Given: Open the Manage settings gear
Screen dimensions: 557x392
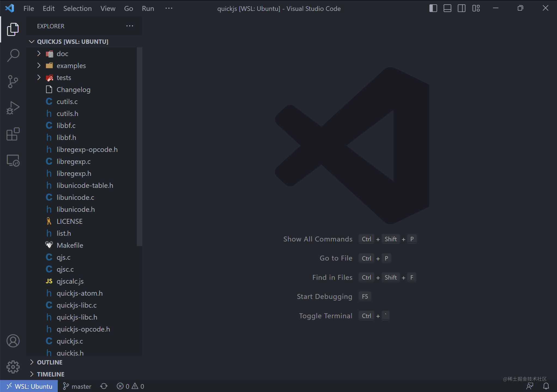Looking at the screenshot, I should click(x=13, y=367).
